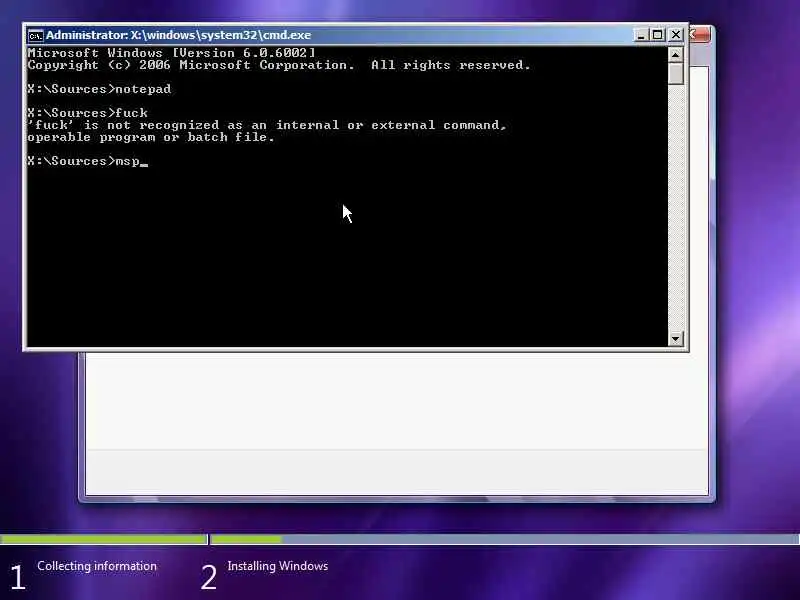This screenshot has height=600, width=800.
Task: Click the Installing Windows progress bar
Action: (505, 539)
